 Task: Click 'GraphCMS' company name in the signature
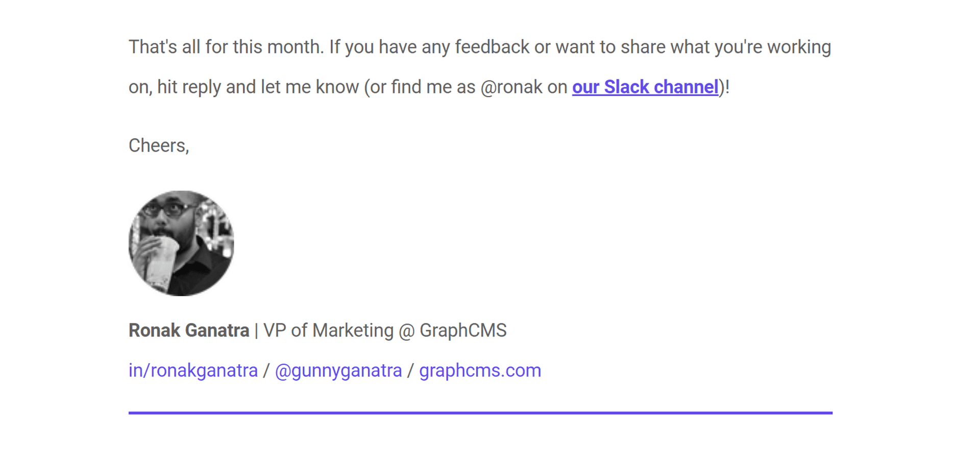tap(463, 330)
